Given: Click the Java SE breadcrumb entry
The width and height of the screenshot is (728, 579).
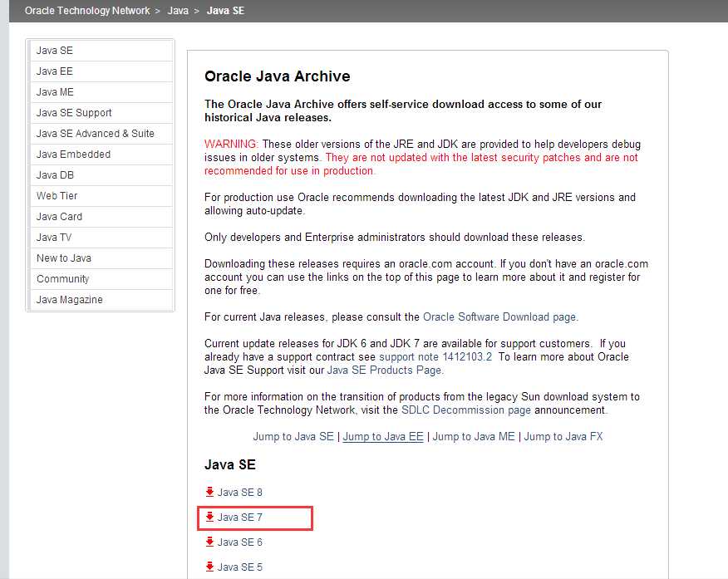Looking at the screenshot, I should [225, 11].
